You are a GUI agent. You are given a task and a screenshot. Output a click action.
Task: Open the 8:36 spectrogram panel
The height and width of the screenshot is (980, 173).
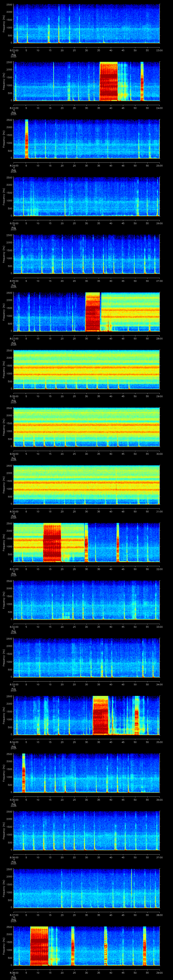87,831
